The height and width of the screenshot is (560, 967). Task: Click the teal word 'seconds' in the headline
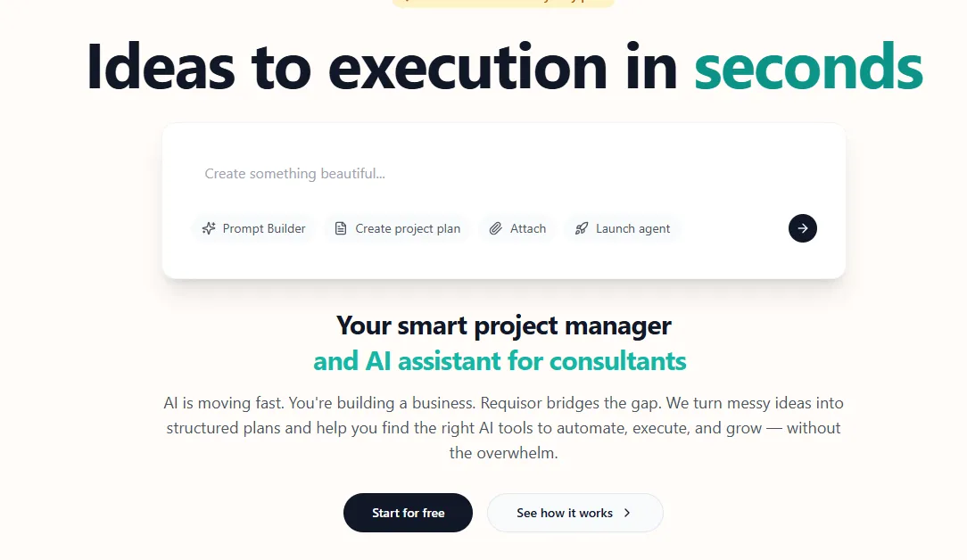[808, 68]
